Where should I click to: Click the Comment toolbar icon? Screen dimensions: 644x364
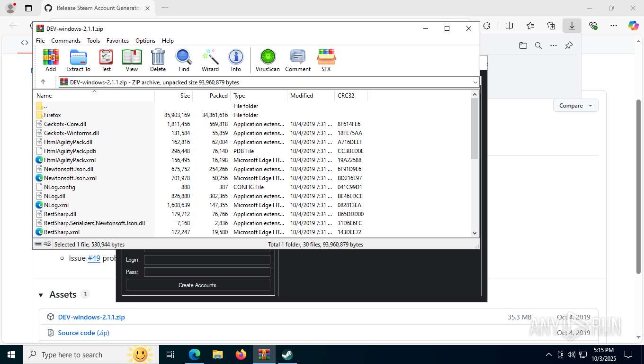[298, 60]
